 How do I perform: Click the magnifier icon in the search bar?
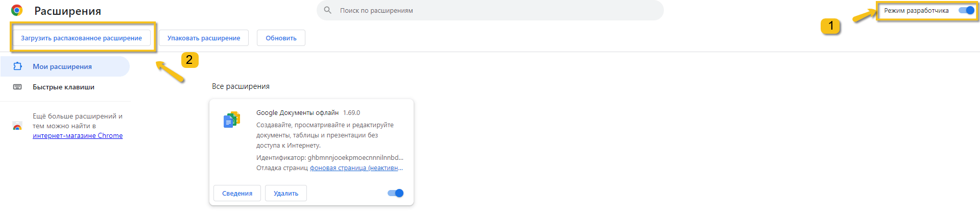pyautogui.click(x=328, y=10)
